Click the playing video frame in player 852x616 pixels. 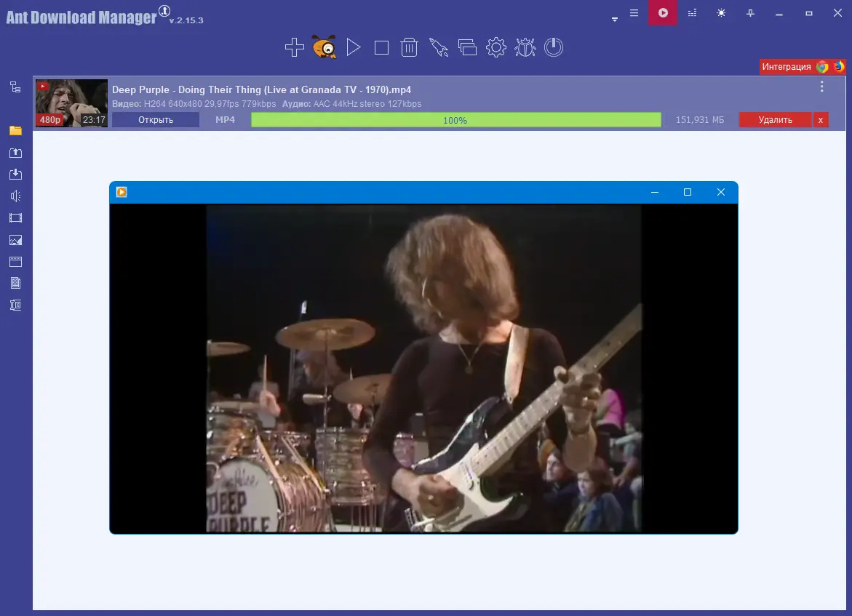[424, 368]
